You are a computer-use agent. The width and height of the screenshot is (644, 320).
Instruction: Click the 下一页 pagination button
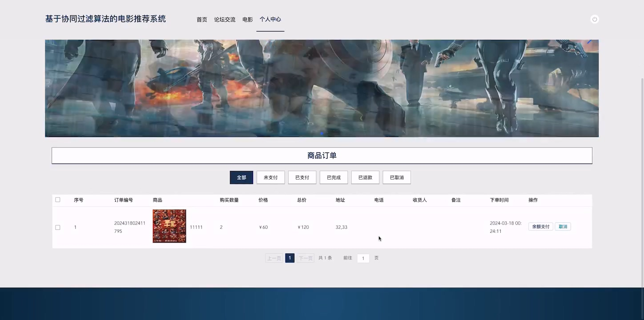coord(306,258)
